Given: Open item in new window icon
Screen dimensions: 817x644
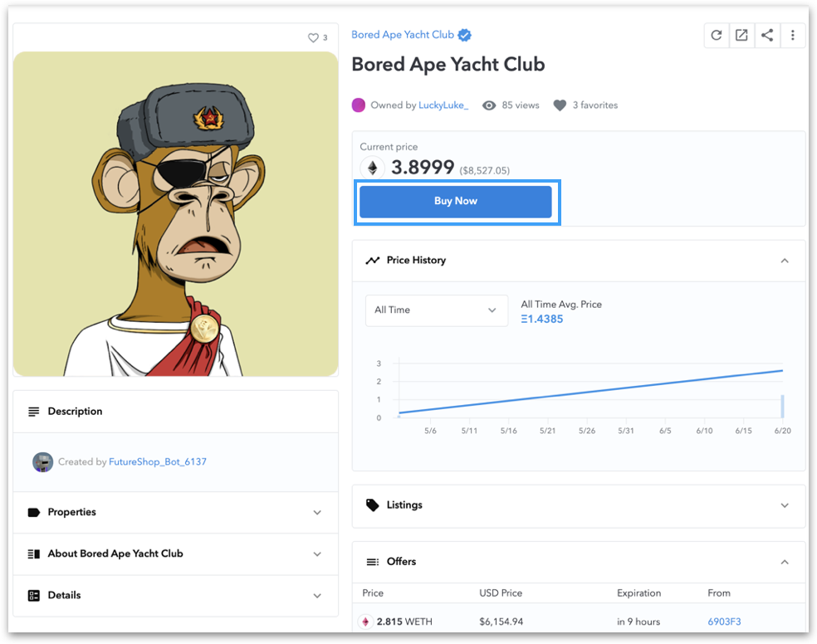Looking at the screenshot, I should 741,36.
